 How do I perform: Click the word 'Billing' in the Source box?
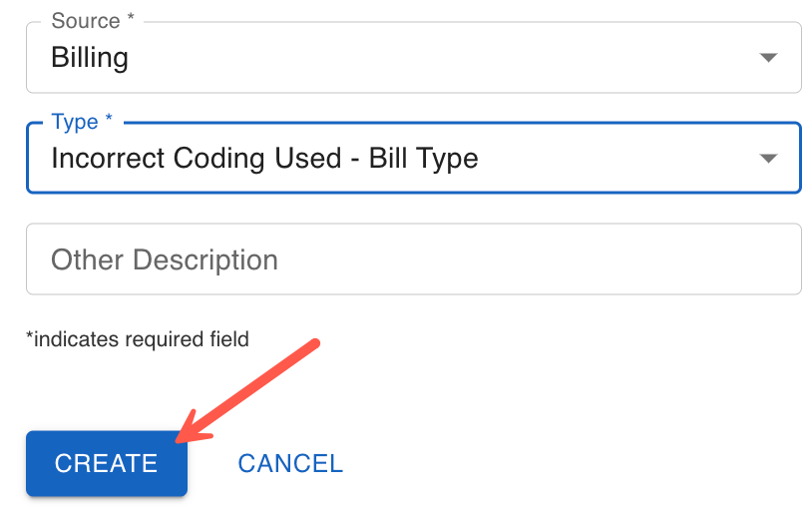90,58
